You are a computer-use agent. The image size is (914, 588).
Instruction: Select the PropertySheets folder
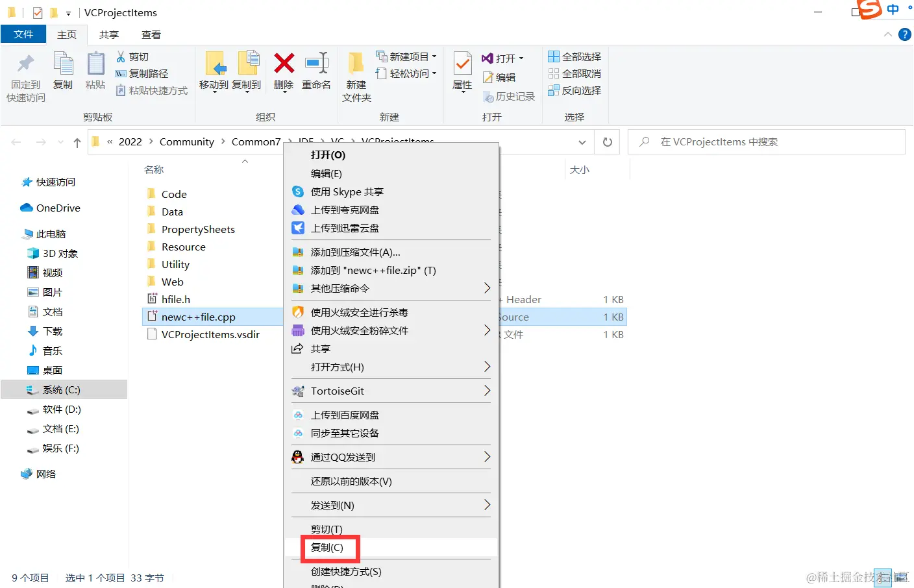click(191, 230)
